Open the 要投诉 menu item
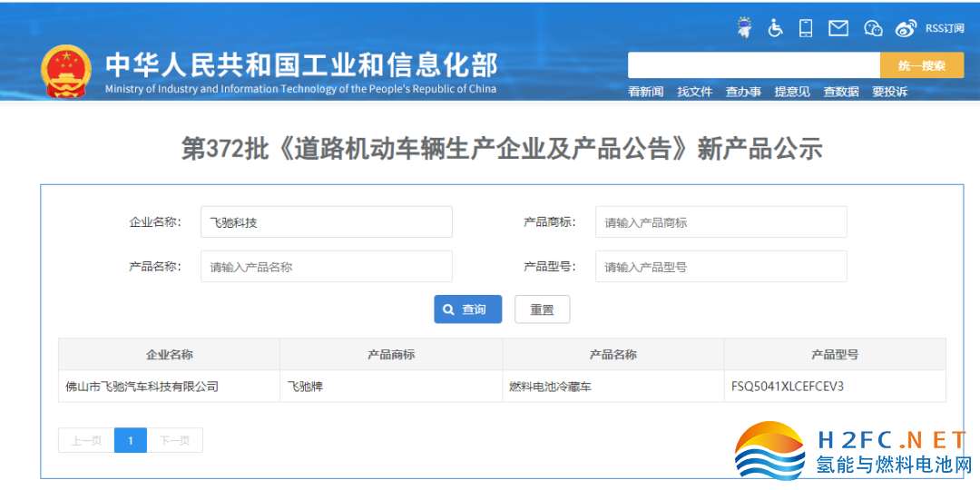The width and height of the screenshot is (980, 490). pos(889,92)
